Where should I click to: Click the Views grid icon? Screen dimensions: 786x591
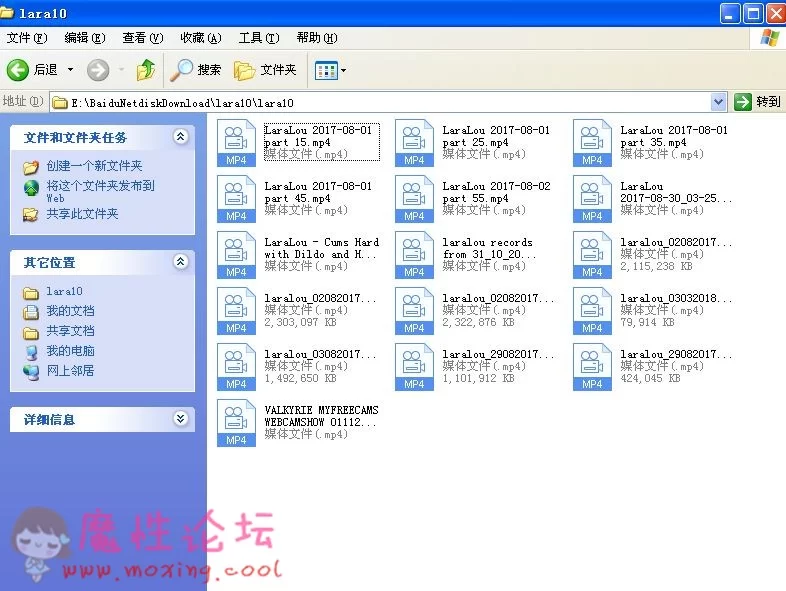coord(326,71)
